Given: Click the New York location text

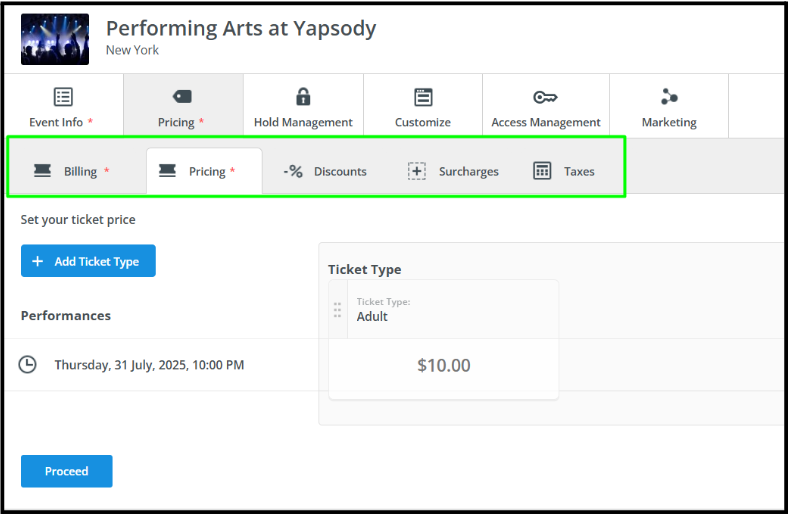Looking at the screenshot, I should (132, 50).
